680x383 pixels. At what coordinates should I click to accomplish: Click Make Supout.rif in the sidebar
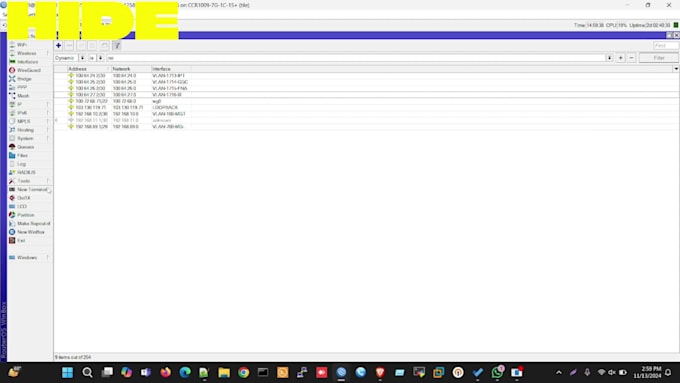pyautogui.click(x=33, y=223)
